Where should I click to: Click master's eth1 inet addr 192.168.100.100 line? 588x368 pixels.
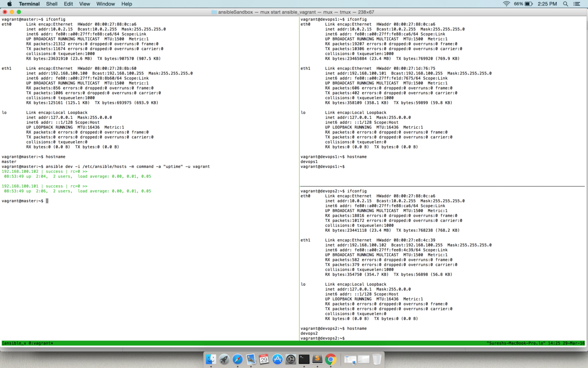109,74
